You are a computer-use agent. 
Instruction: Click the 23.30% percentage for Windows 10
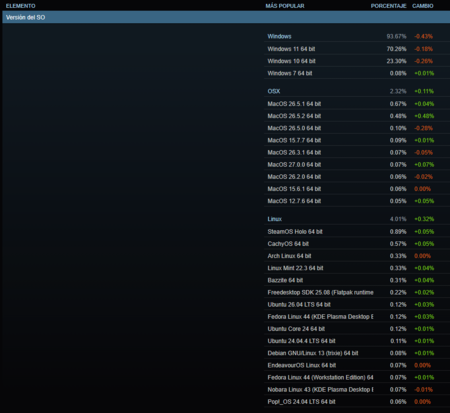396,61
